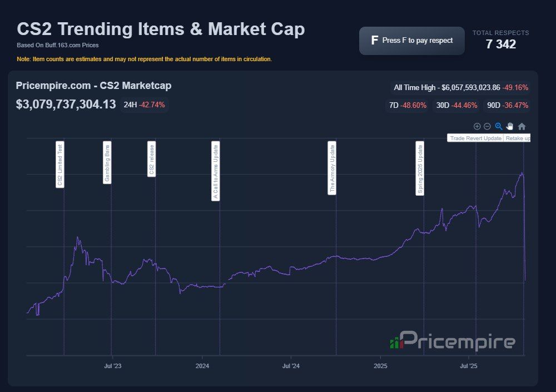Click the chart zoom in icon
The height and width of the screenshot is (392, 556).
[477, 126]
